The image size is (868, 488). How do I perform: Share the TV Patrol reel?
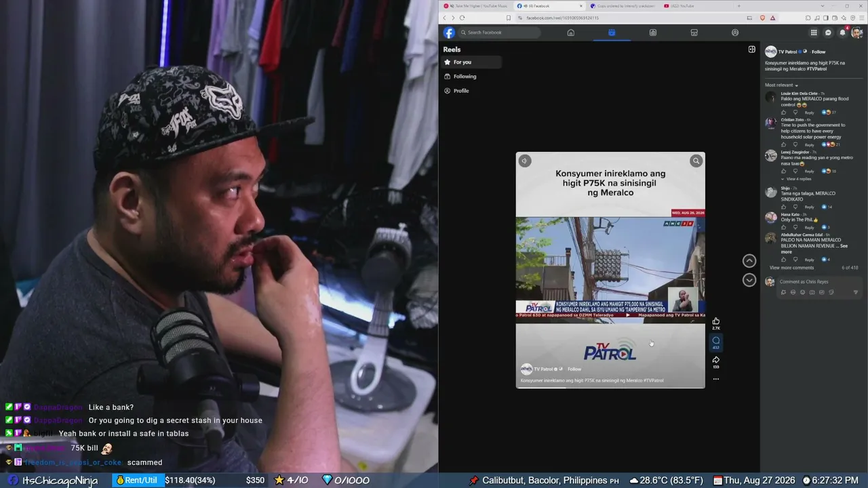pyautogui.click(x=715, y=360)
